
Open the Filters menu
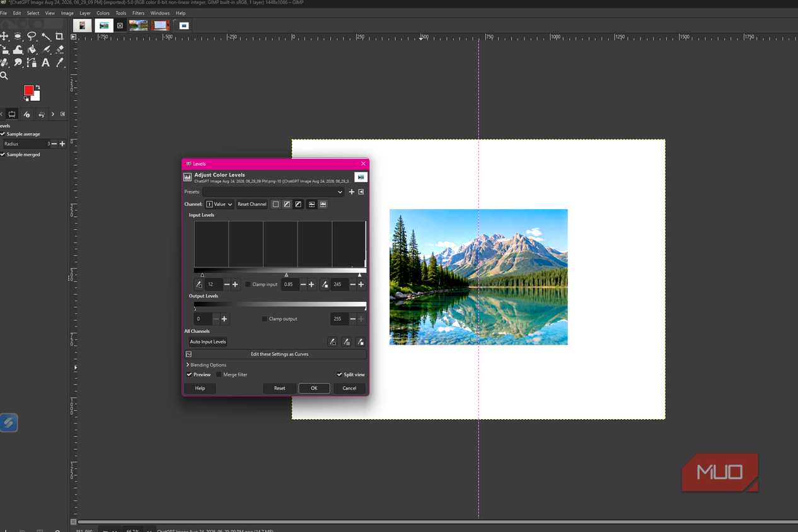click(138, 13)
